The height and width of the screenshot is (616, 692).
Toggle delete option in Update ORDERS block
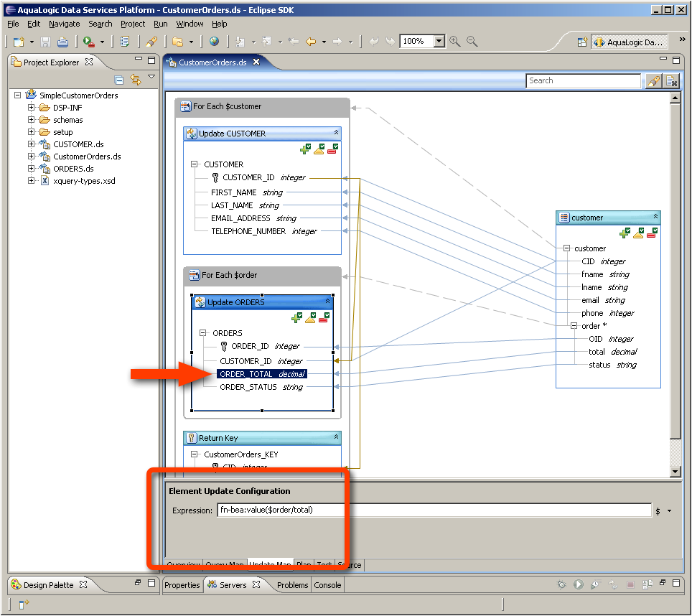(324, 318)
